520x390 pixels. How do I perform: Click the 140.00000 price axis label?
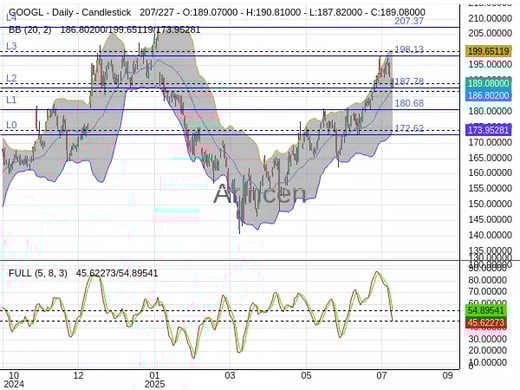click(490, 235)
